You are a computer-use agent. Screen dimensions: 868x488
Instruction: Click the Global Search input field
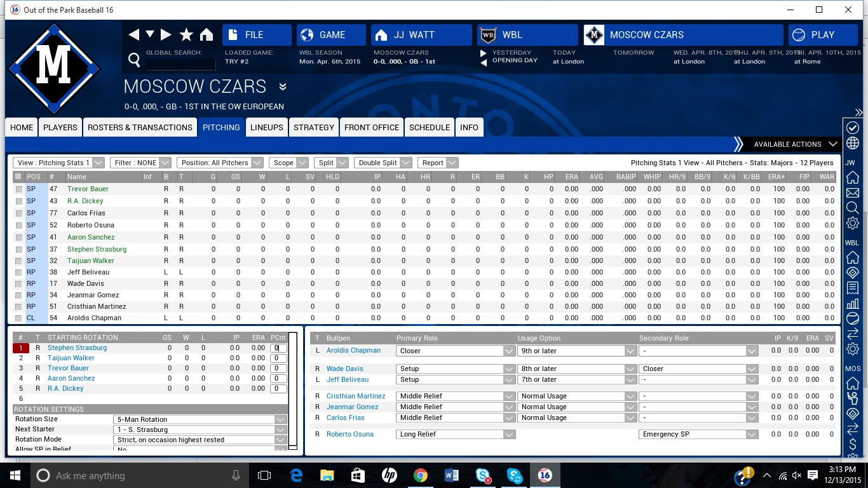coord(181,64)
